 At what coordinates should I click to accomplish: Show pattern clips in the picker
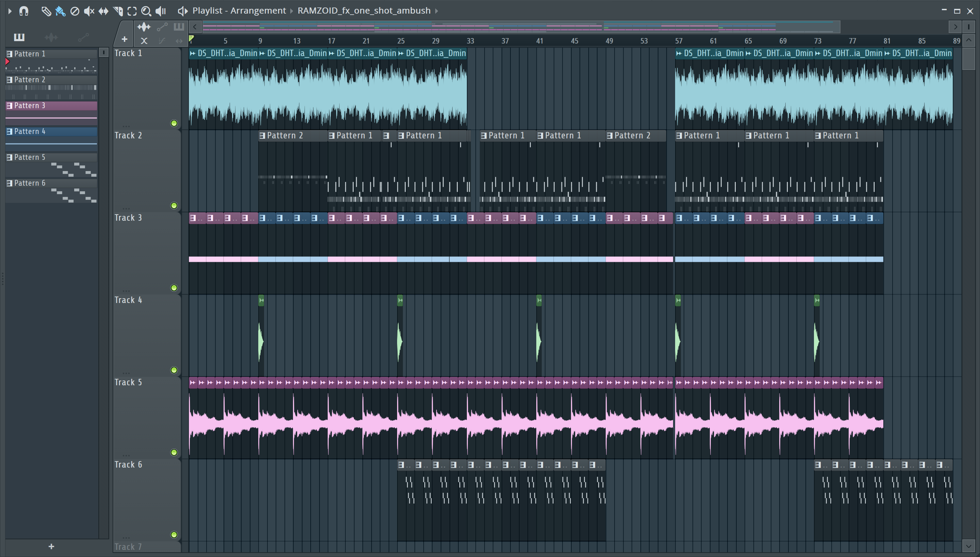(x=19, y=37)
